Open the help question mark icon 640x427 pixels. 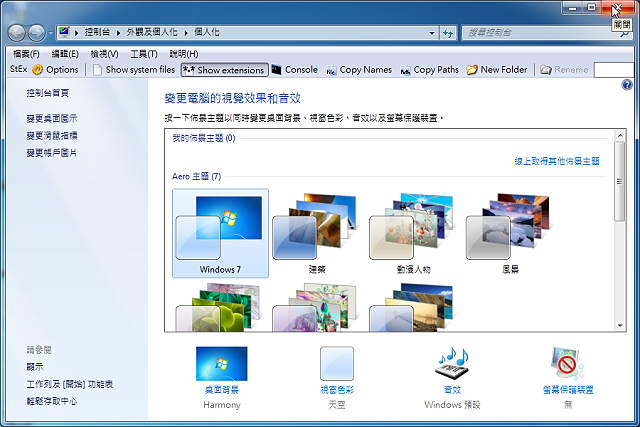coord(627,85)
